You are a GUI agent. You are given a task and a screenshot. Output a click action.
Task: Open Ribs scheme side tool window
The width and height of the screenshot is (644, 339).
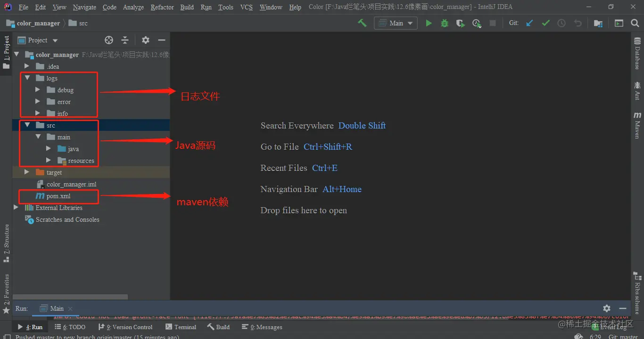click(637, 292)
